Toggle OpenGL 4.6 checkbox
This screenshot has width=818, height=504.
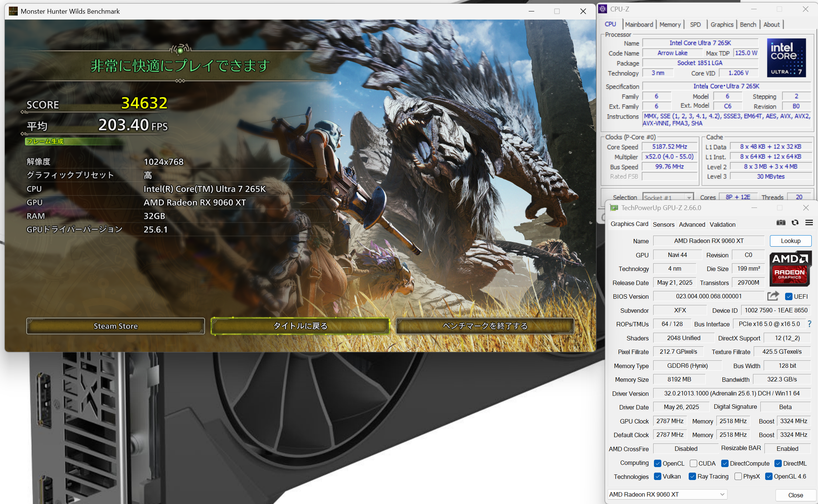[x=769, y=476]
